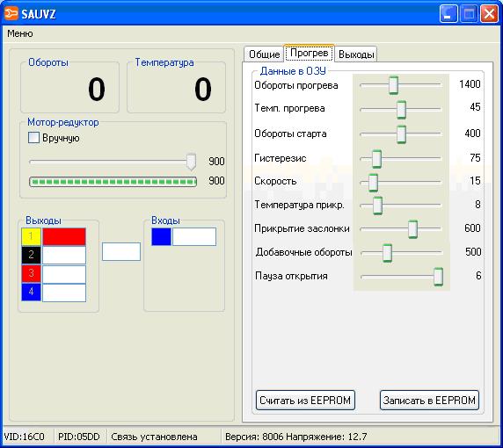Click Записать в EEPROM button
Image resolution: width=503 pixels, height=448 pixels.
click(x=429, y=401)
